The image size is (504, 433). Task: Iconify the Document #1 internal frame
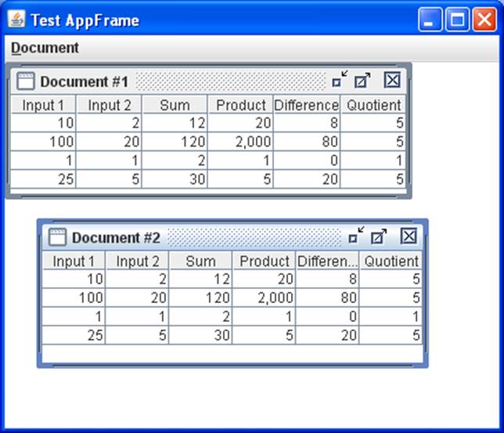point(340,80)
